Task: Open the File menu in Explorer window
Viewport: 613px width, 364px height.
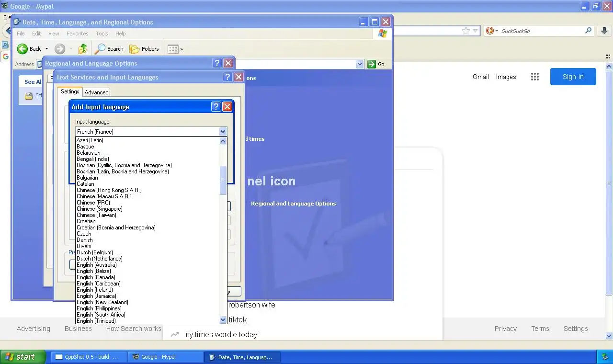Action: click(x=21, y=34)
